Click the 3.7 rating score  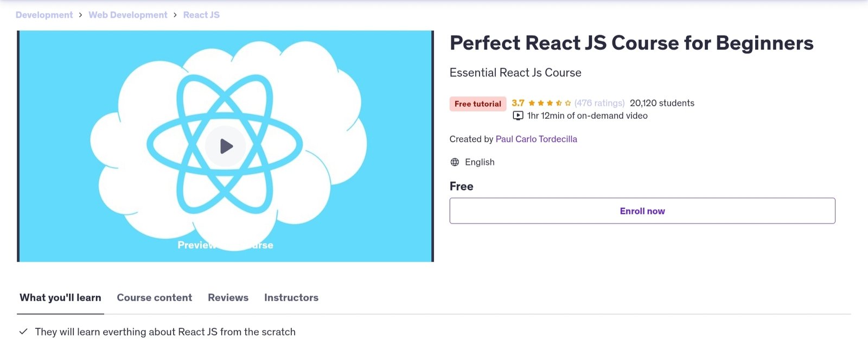[518, 103]
